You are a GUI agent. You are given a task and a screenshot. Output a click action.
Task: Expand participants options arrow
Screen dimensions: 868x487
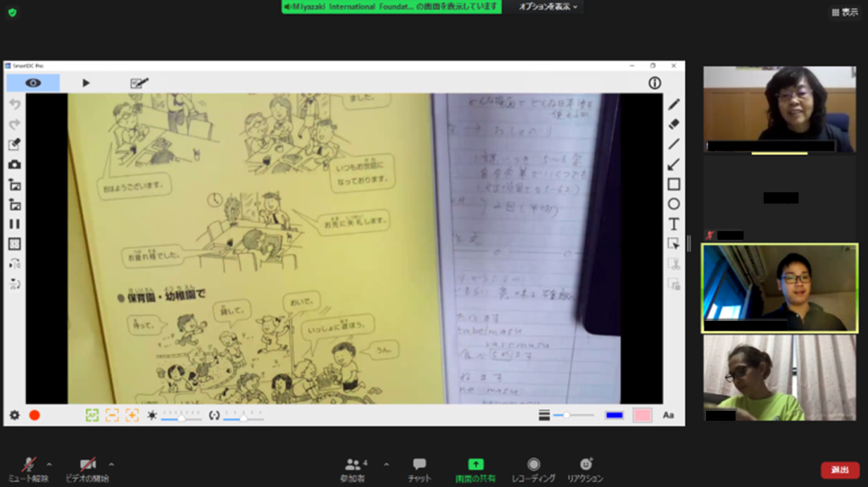pos(387,464)
